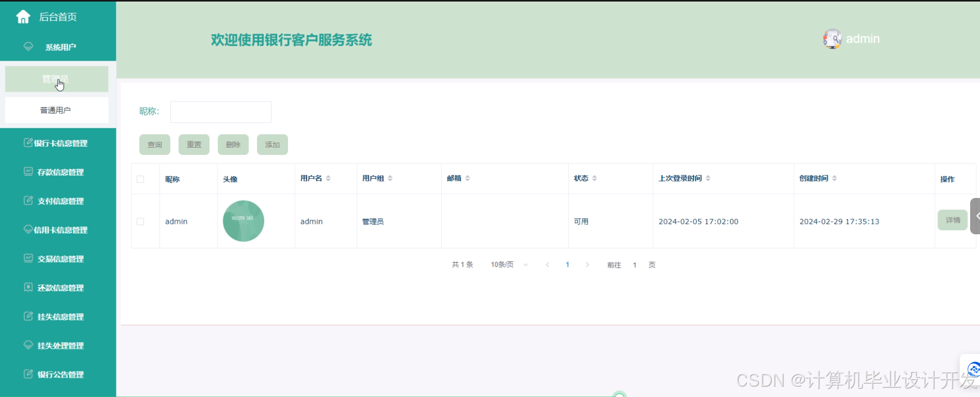The width and height of the screenshot is (980, 397).
Task: Click the 可用 status cell
Action: click(581, 221)
